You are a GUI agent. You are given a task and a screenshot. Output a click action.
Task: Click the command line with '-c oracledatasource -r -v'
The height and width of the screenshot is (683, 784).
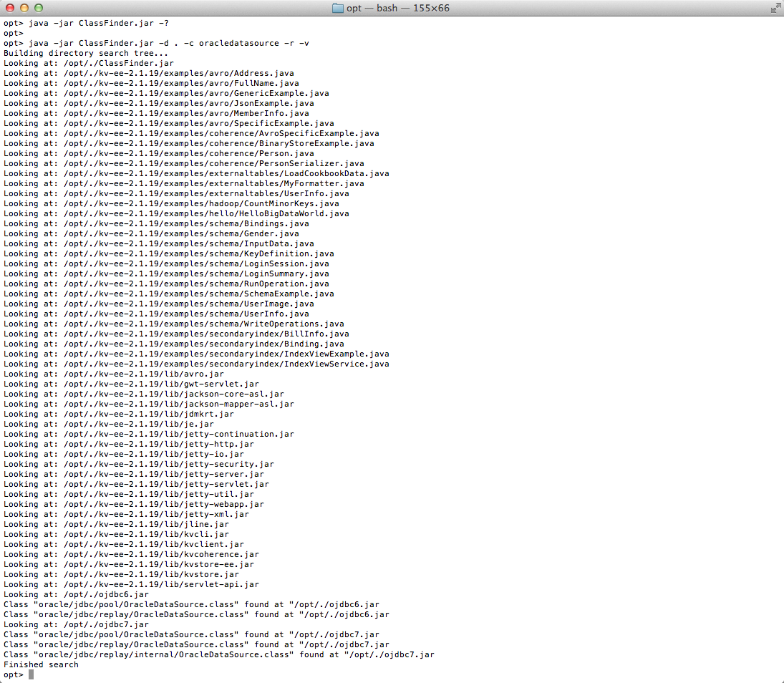click(157, 44)
